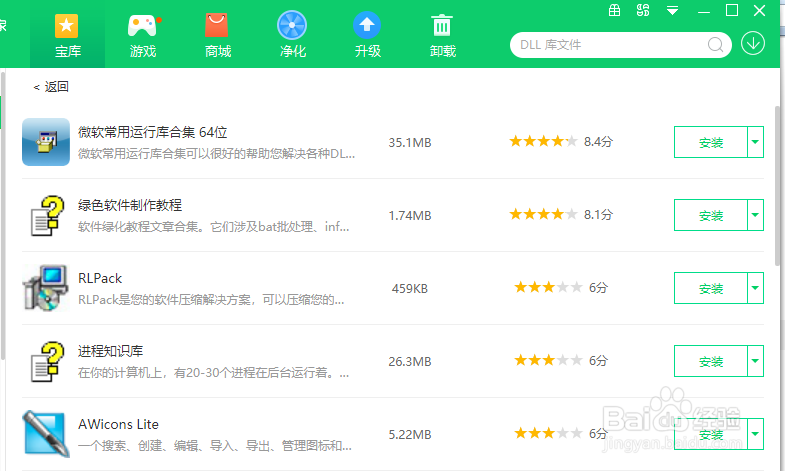Open the 微软常用运行库合集 64位 title
The image size is (785, 471).
coord(153,132)
